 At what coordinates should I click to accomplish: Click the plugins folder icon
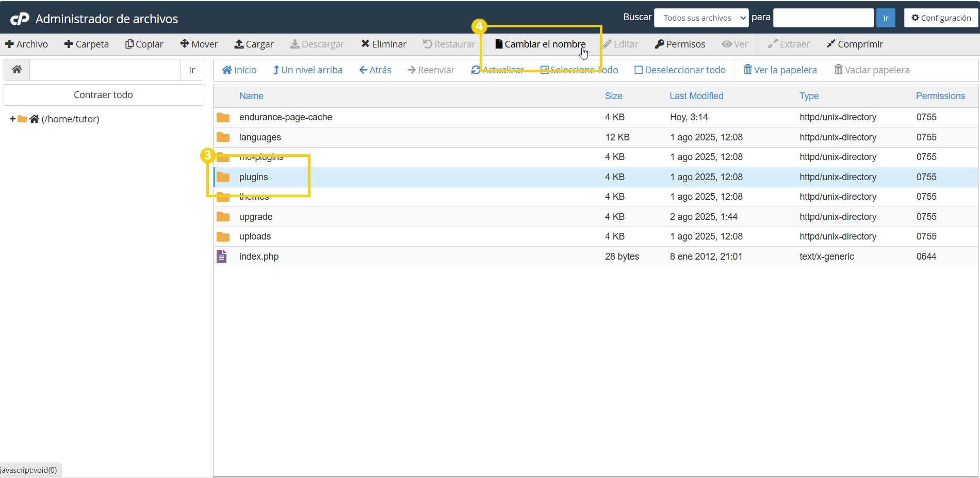click(223, 177)
